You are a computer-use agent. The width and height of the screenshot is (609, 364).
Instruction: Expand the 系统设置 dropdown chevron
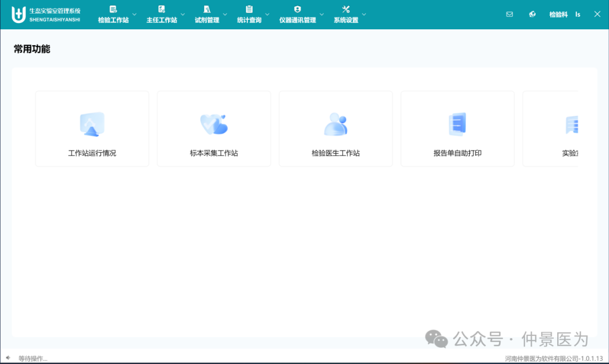[x=364, y=15]
